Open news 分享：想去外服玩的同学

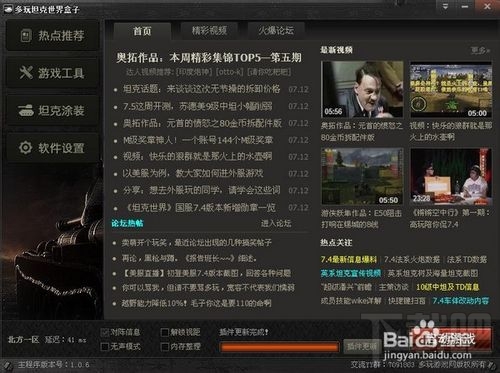(x=202, y=190)
